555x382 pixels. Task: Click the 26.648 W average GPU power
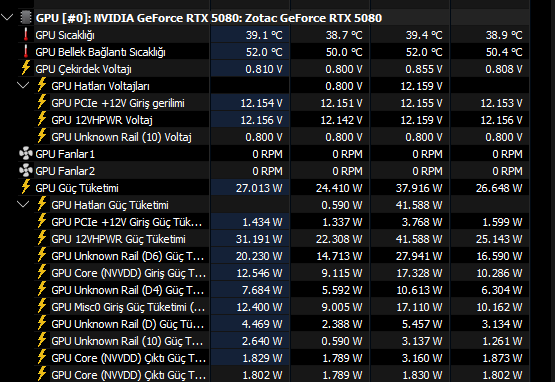click(x=499, y=188)
